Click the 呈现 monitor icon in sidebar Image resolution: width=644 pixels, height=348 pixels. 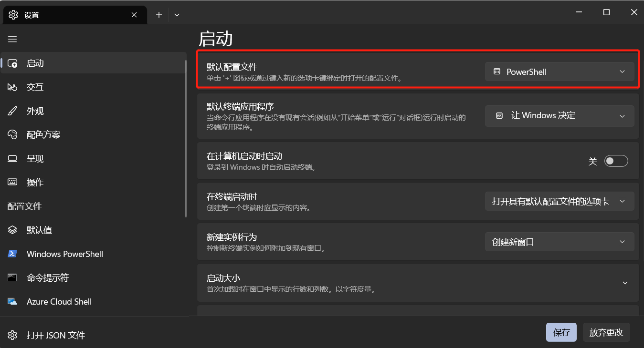click(12, 159)
